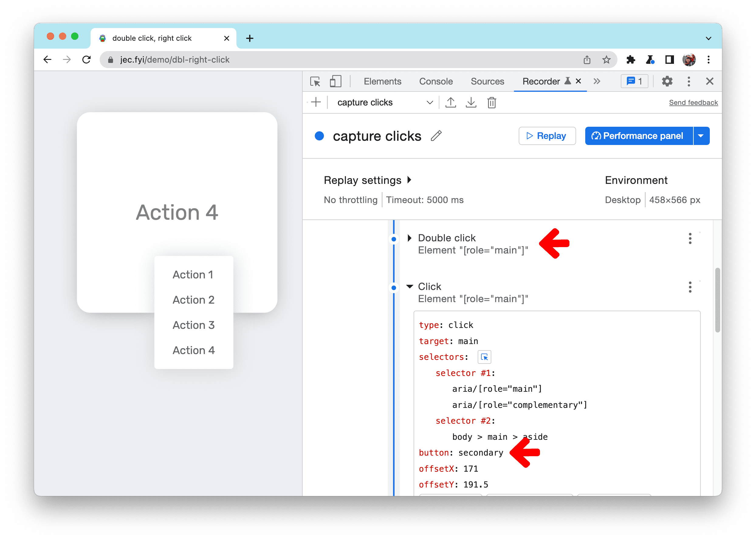Viewport: 756px width, 541px height.
Task: Click the Settings gear icon in DevTools
Action: pyautogui.click(x=666, y=81)
